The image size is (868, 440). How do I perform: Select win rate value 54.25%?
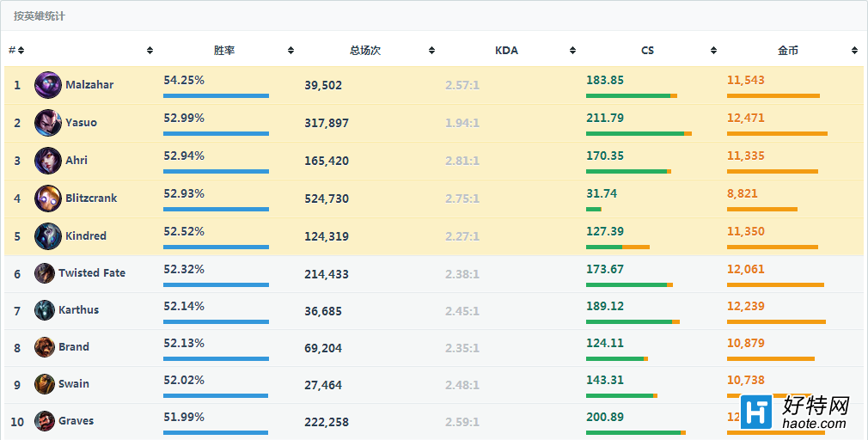click(184, 80)
